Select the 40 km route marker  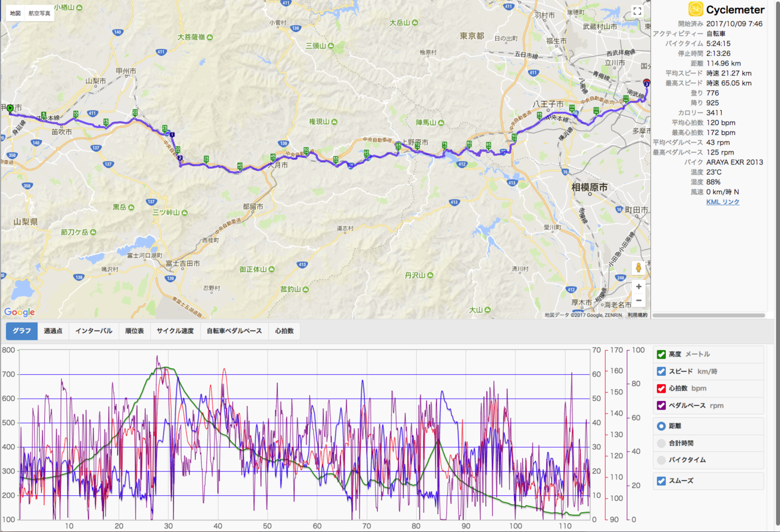point(240,166)
